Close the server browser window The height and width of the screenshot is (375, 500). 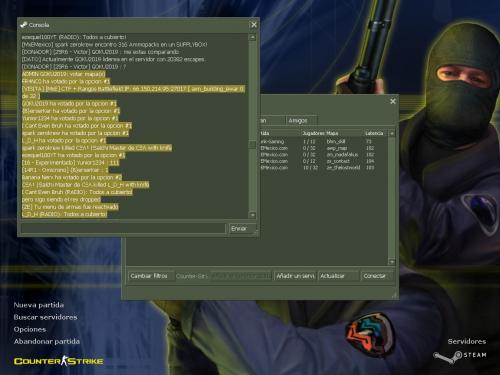coord(393,101)
